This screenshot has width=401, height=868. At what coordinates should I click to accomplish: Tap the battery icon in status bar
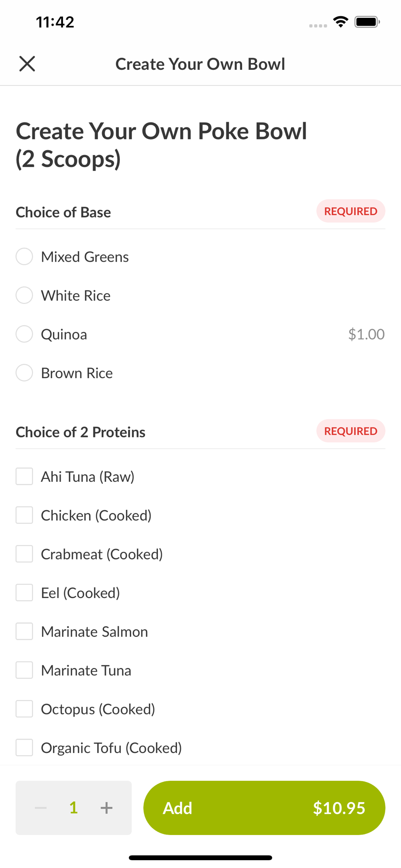(367, 22)
